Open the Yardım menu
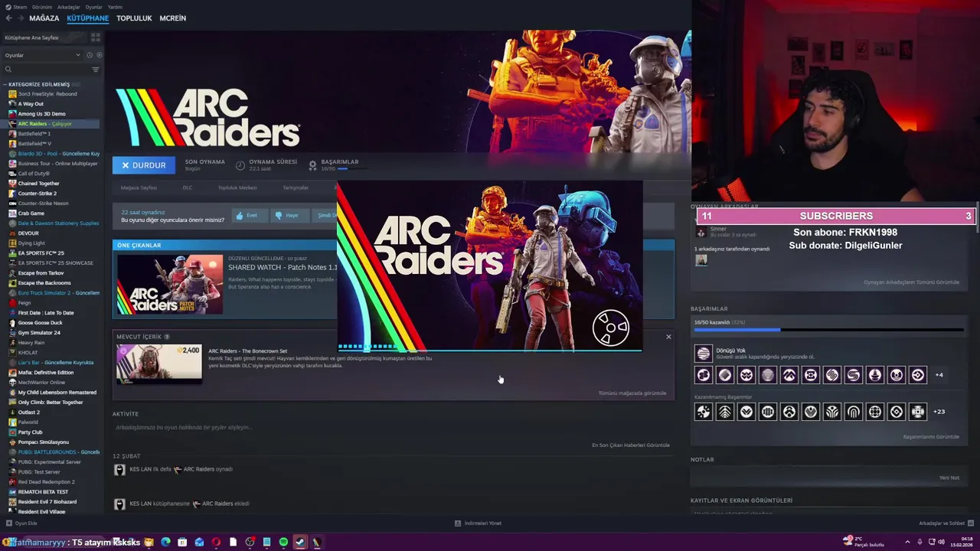Screen dimensions: 980x551 tap(115, 7)
